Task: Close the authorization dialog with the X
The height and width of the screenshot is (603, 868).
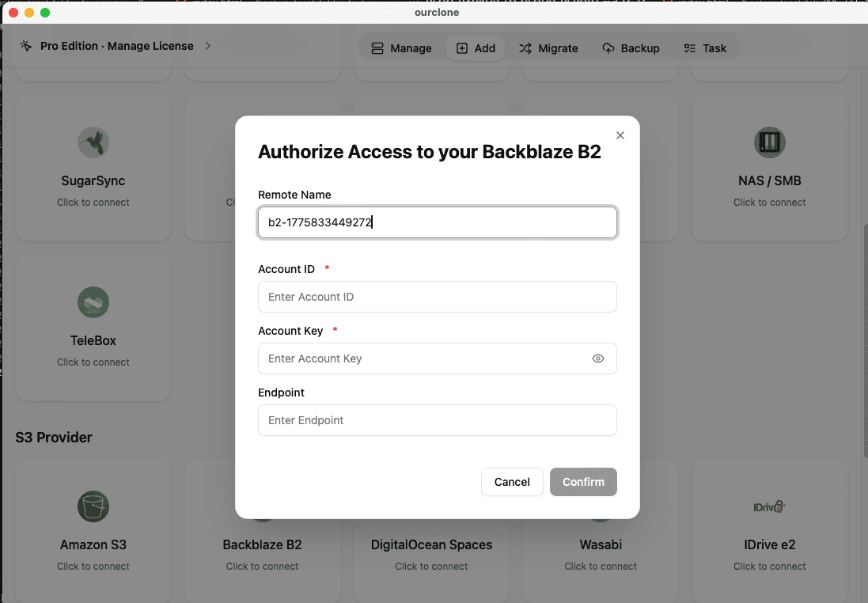Action: (x=620, y=135)
